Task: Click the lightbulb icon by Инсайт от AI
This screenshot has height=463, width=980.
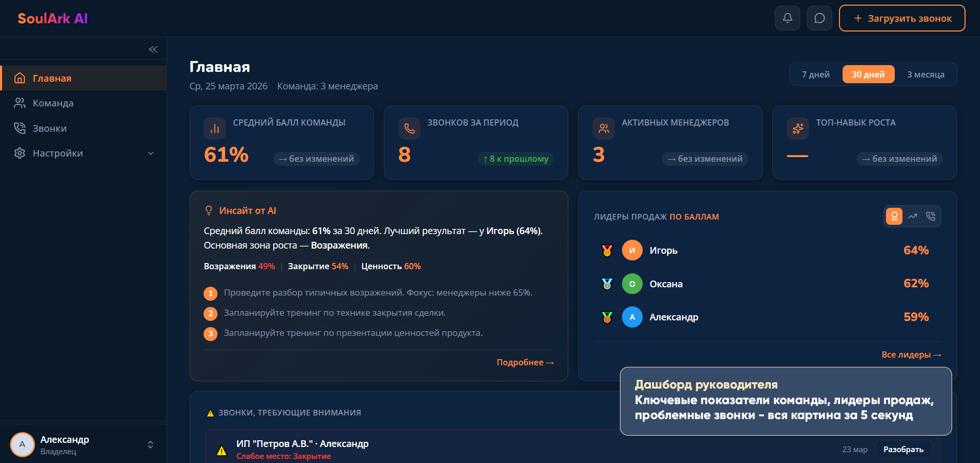Action: 209,210
